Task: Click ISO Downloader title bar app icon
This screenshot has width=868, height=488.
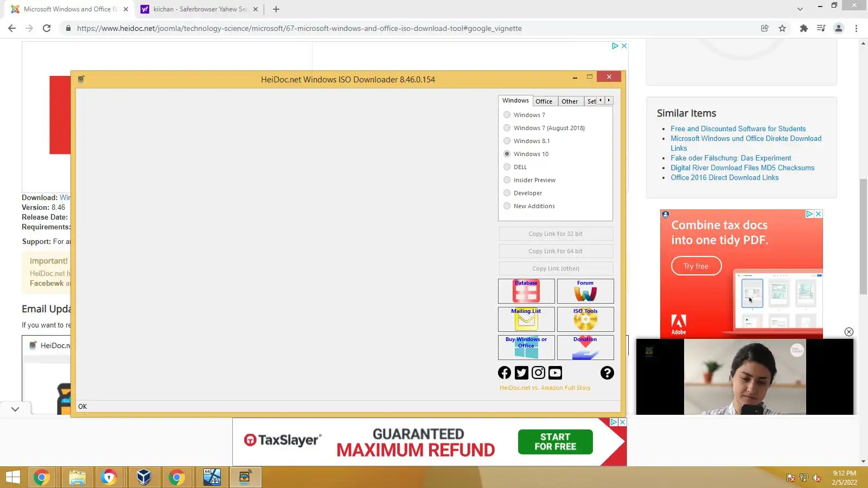Action: [81, 79]
